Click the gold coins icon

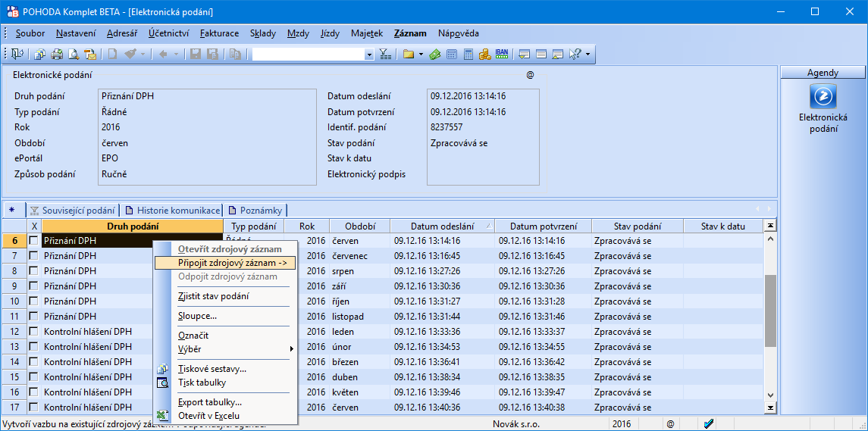click(x=485, y=54)
